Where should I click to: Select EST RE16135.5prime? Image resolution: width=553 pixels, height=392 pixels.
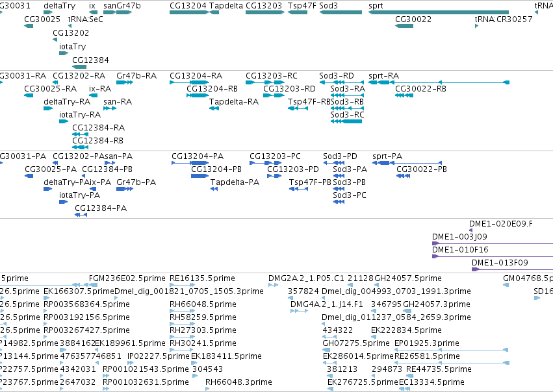pos(202,278)
